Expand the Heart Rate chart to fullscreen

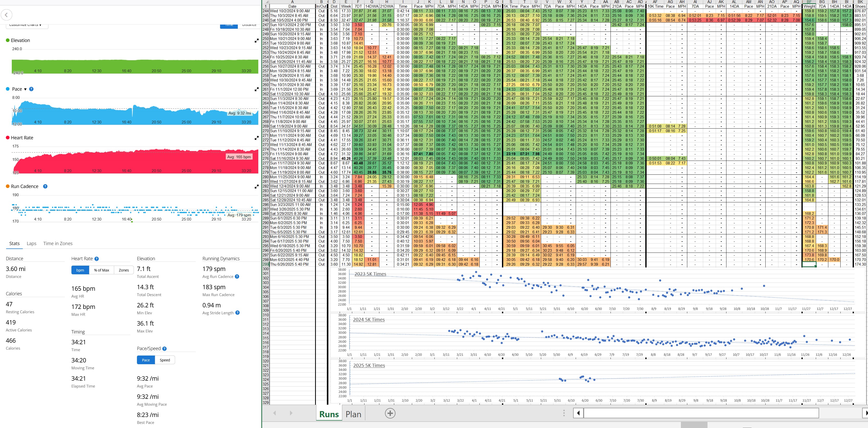(x=256, y=138)
